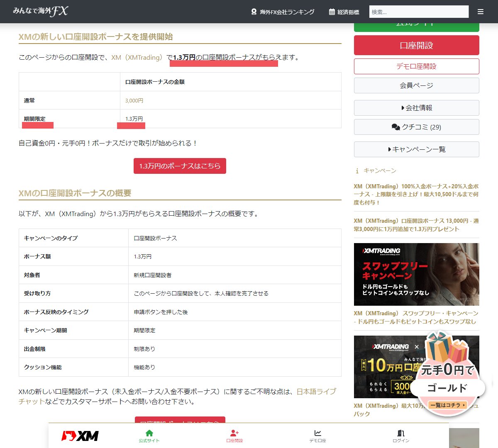Open the スワップフリーキャンペーン banner image

(416, 274)
